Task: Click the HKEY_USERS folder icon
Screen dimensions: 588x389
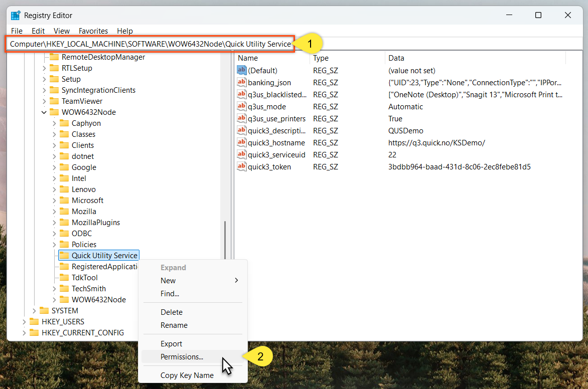Action: [x=34, y=321]
